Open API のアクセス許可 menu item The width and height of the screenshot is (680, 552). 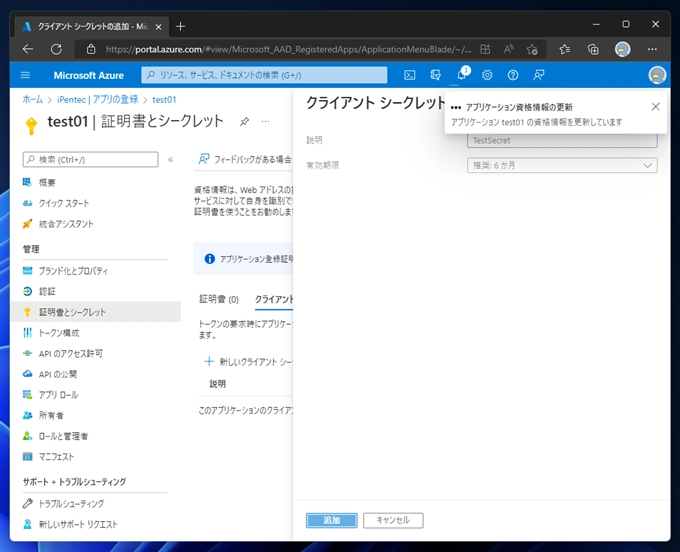pos(70,353)
